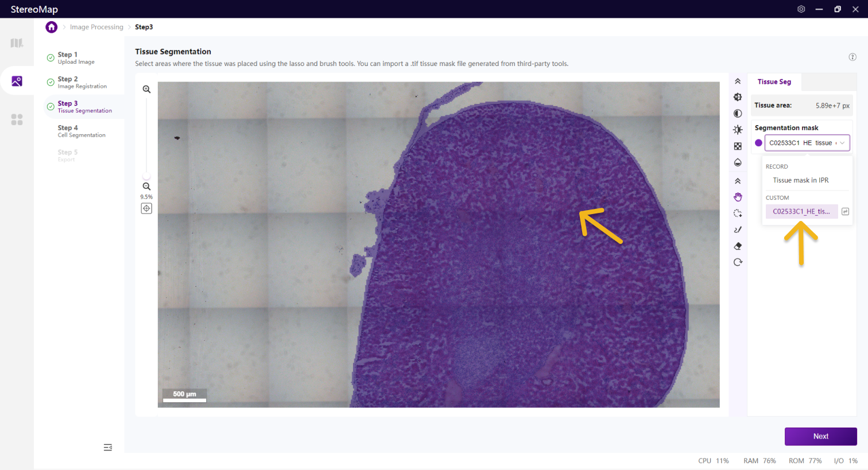868x470 pixels.
Task: Click the checkerboard icon in toolbar
Action: point(738,146)
